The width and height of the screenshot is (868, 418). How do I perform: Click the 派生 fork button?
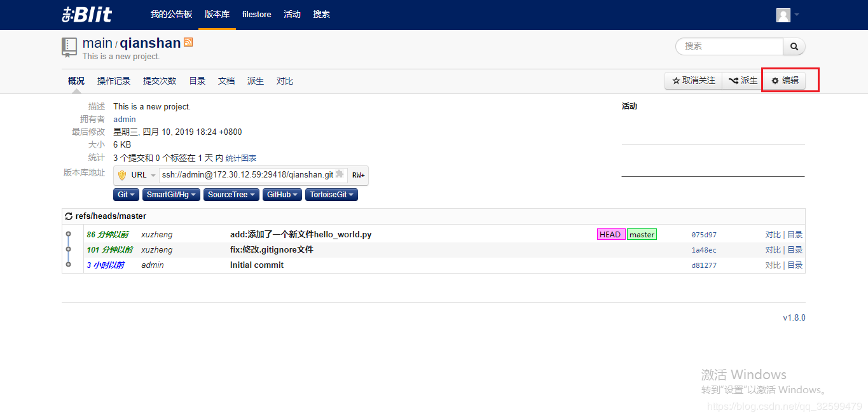click(x=743, y=81)
